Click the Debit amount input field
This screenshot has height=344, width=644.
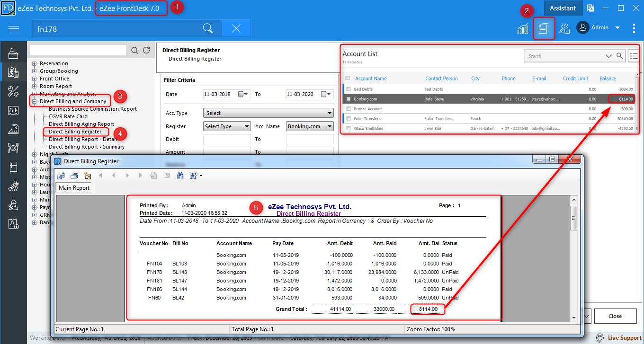227,139
